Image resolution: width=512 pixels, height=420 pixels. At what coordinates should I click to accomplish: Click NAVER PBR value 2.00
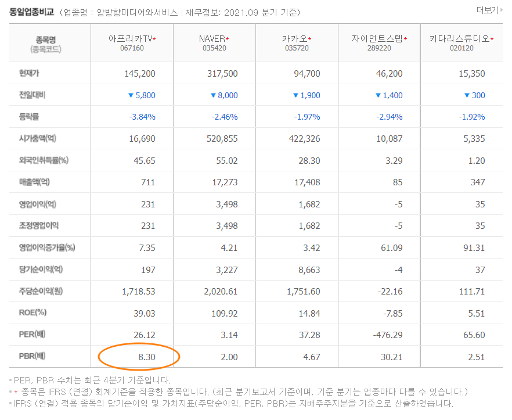click(229, 357)
